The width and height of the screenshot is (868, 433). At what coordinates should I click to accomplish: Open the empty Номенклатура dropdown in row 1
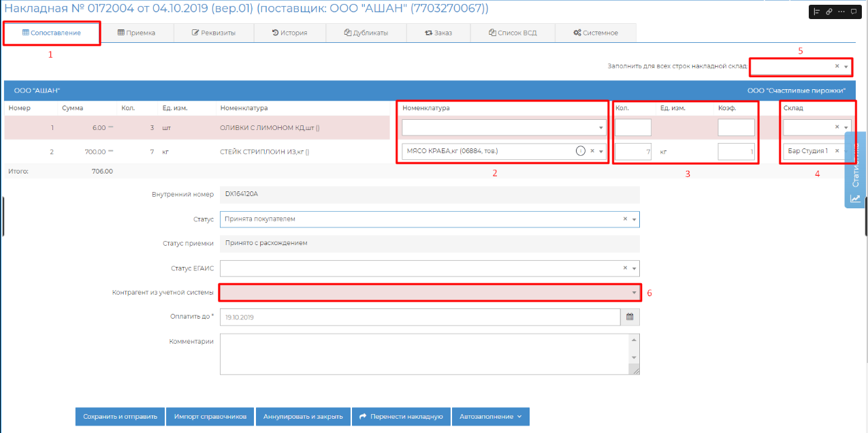(503, 127)
